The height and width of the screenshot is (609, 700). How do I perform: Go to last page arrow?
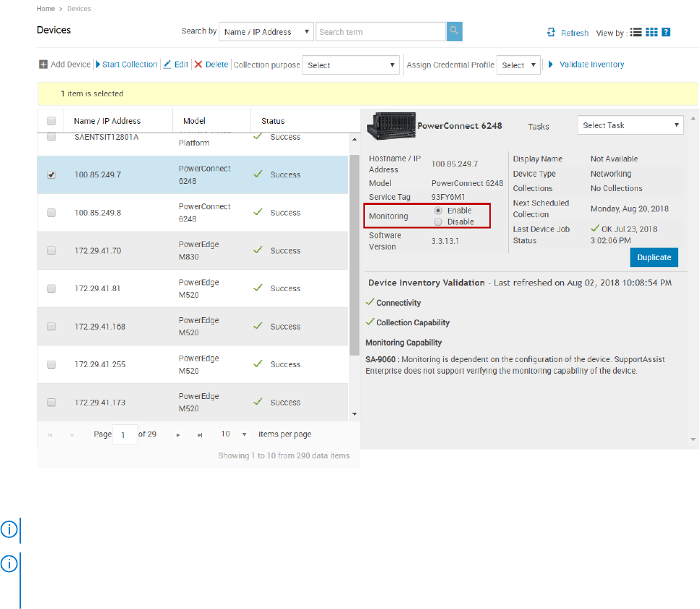tap(200, 435)
